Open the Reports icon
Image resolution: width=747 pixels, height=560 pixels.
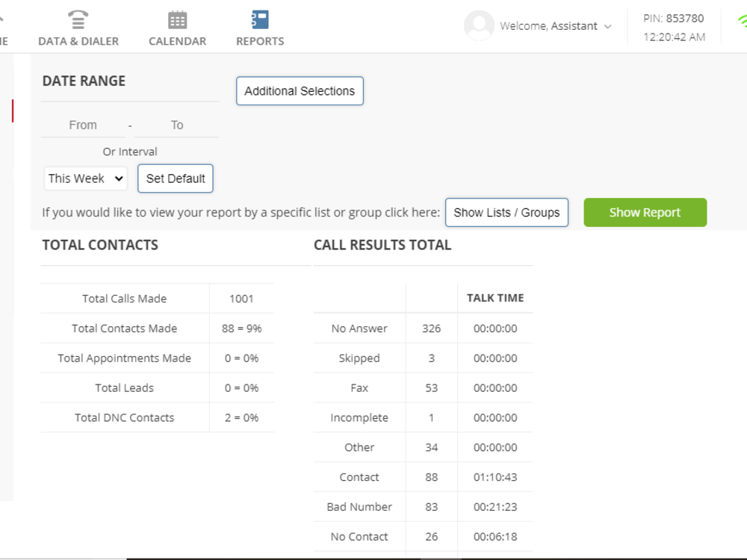tap(260, 20)
